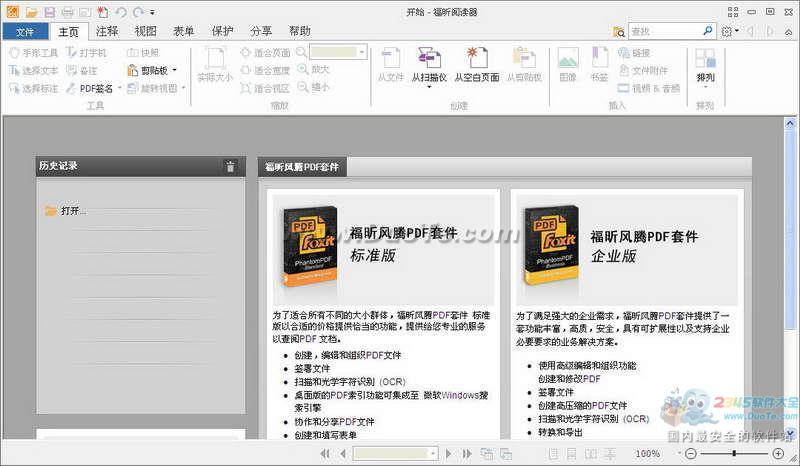Click the 福昕风腾PDF套件 企业版 box image
Screen dimensions: 800x466
(x=553, y=246)
